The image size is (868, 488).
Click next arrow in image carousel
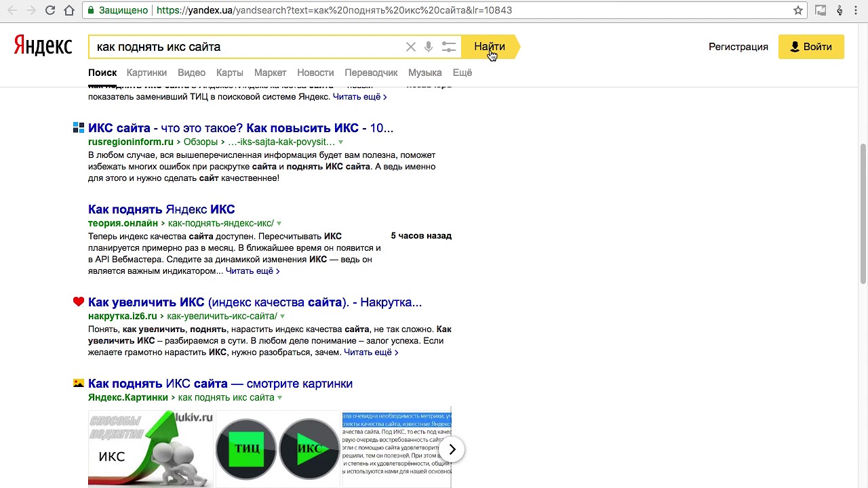tap(452, 449)
